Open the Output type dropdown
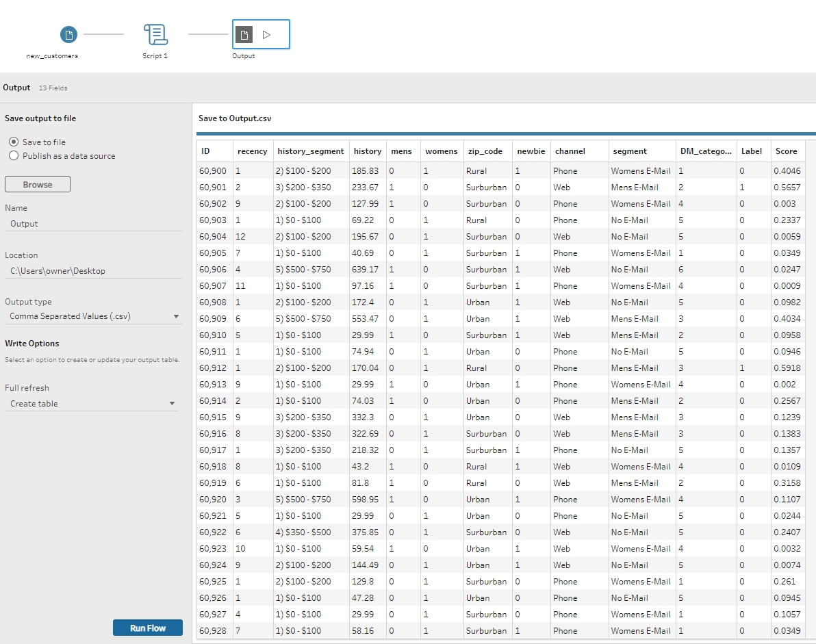 pos(94,316)
